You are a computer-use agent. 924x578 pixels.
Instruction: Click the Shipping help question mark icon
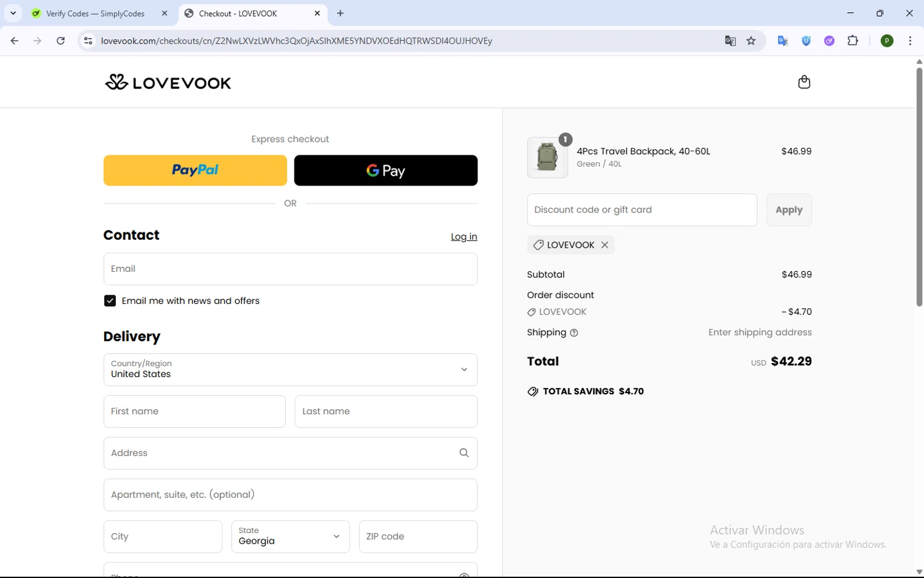574,333
